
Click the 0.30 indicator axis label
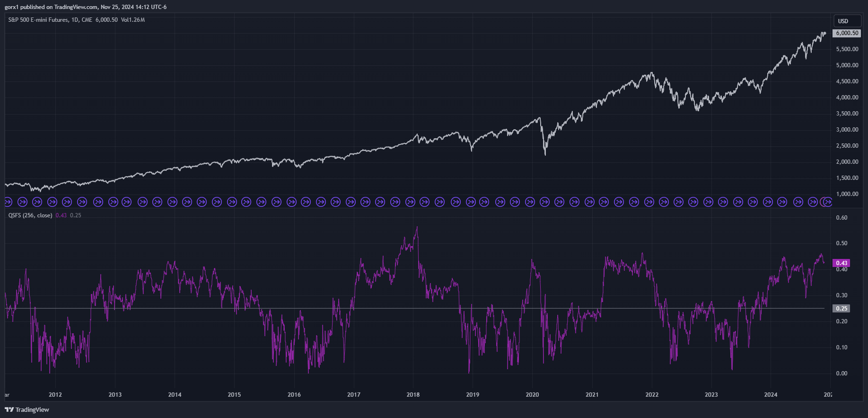842,295
